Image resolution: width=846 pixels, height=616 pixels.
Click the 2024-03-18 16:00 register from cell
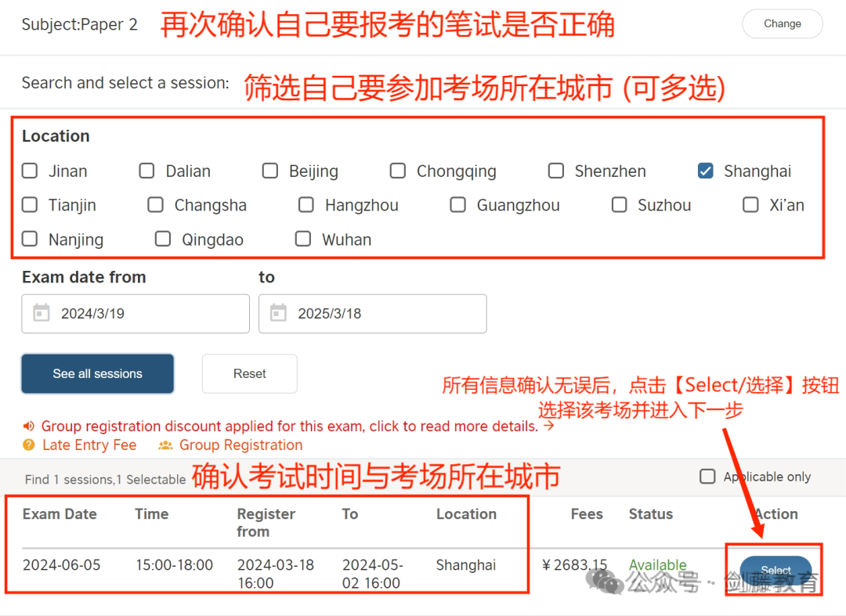276,574
